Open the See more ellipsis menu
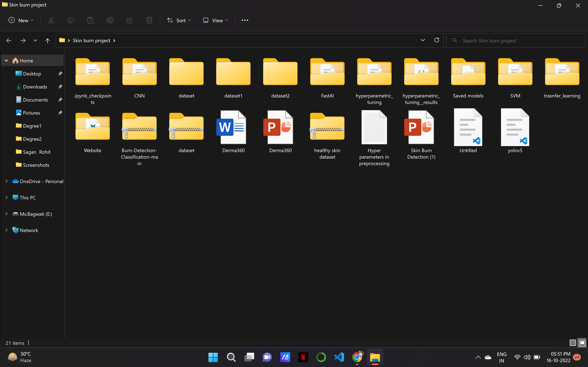588x367 pixels. (245, 20)
